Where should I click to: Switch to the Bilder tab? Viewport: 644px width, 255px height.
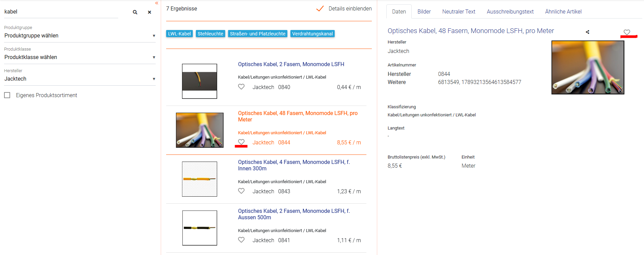pos(424,11)
